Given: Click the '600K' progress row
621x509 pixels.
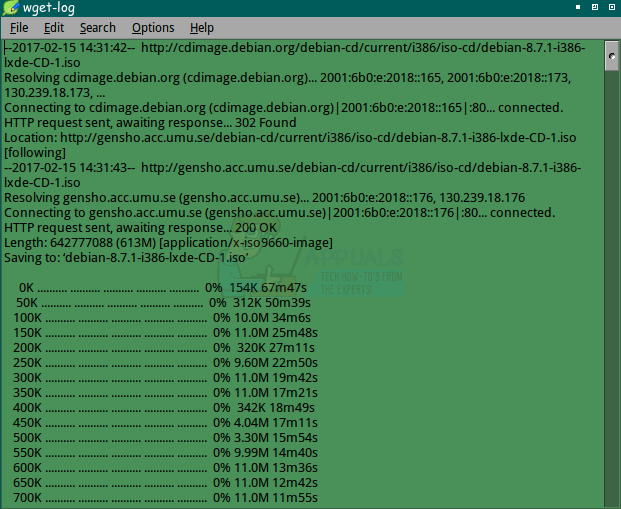Looking at the screenshot, I should pos(165,468).
